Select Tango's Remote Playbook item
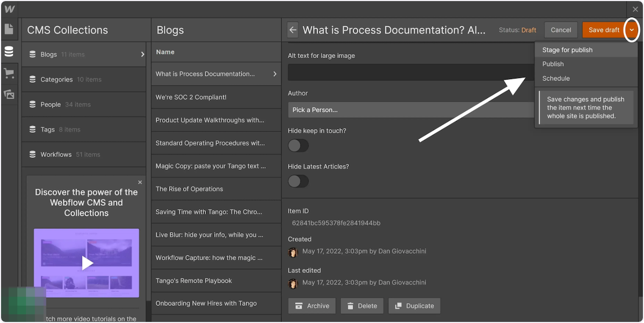Viewport: 644px width, 323px height. point(216,281)
